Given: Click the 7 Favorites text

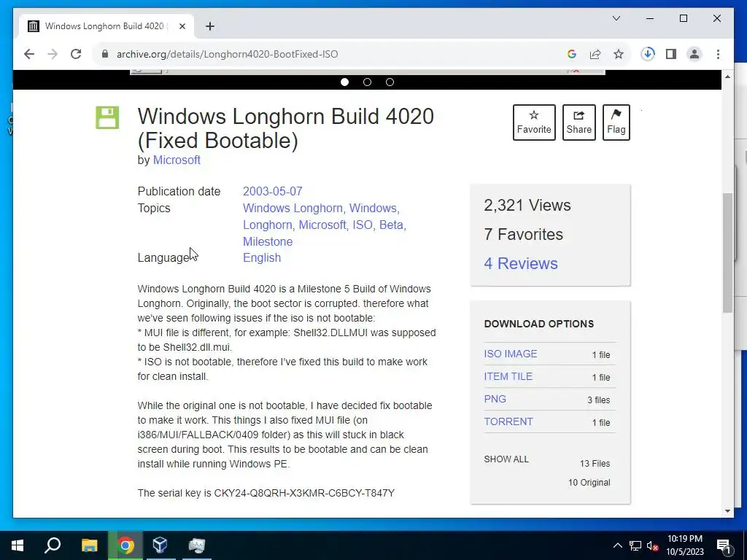Looking at the screenshot, I should click(x=523, y=234).
